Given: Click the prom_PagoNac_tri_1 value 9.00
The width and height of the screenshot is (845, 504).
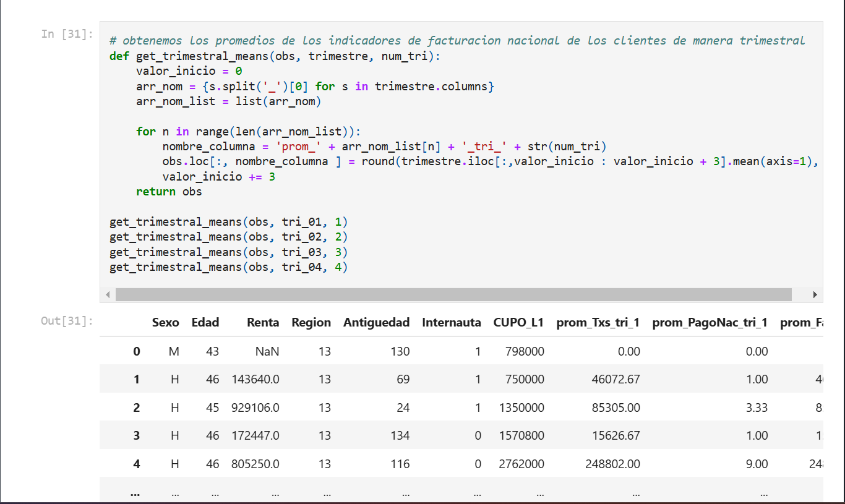Looking at the screenshot, I should [x=757, y=464].
